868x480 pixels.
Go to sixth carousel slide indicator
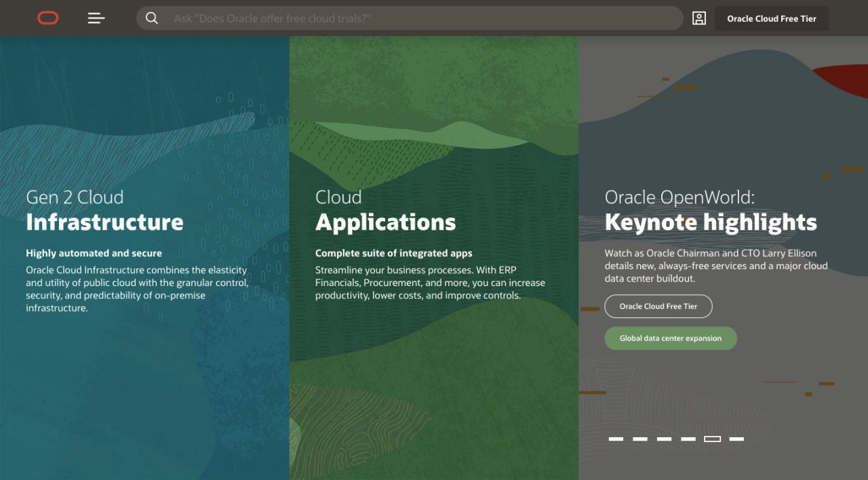point(736,439)
